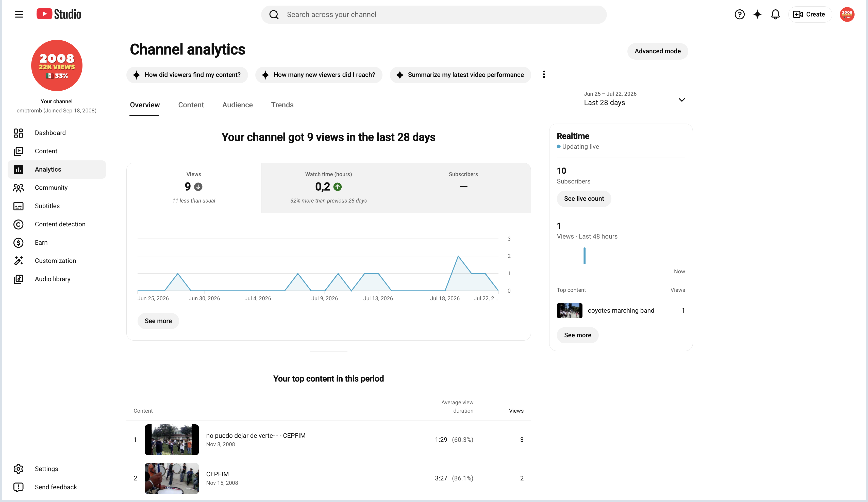
Task: Select the Views metric card
Action: [x=194, y=188]
